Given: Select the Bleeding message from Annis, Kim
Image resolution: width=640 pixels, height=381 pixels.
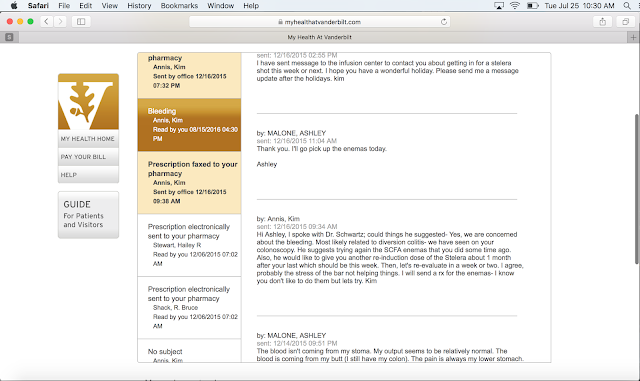Looking at the screenshot, I should (x=189, y=125).
